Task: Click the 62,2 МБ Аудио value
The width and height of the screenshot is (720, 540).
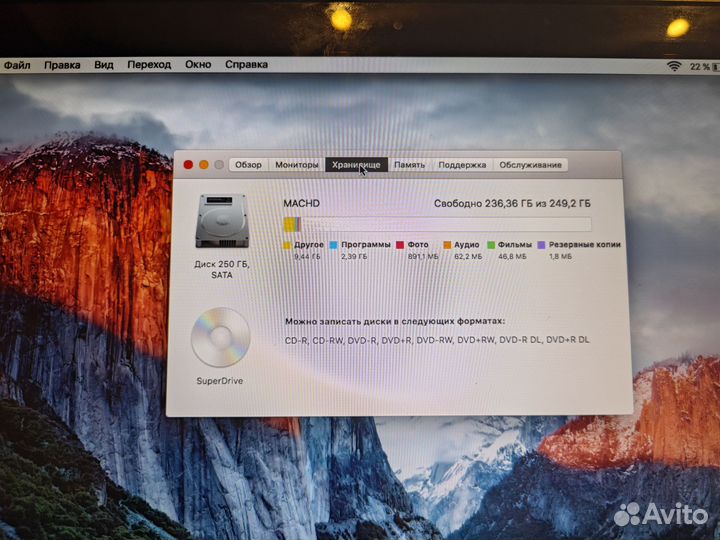Action: click(468, 257)
